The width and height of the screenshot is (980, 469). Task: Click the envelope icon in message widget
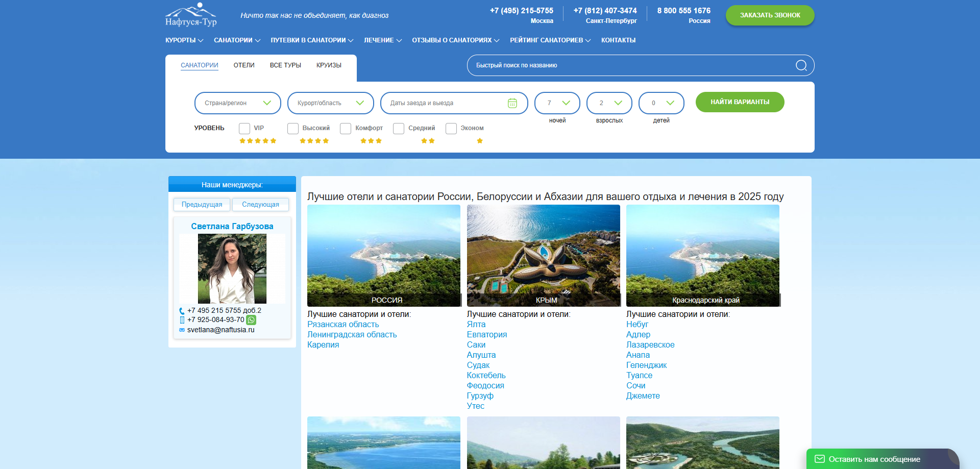pos(820,459)
